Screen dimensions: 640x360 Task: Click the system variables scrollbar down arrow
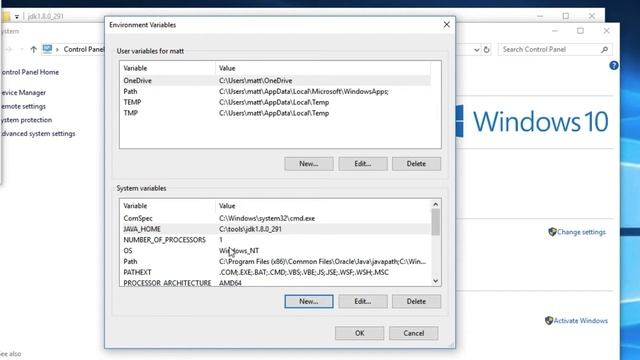click(x=436, y=281)
